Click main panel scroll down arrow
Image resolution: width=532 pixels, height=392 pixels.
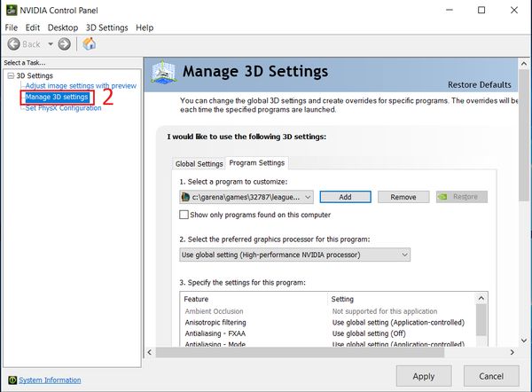(524, 341)
